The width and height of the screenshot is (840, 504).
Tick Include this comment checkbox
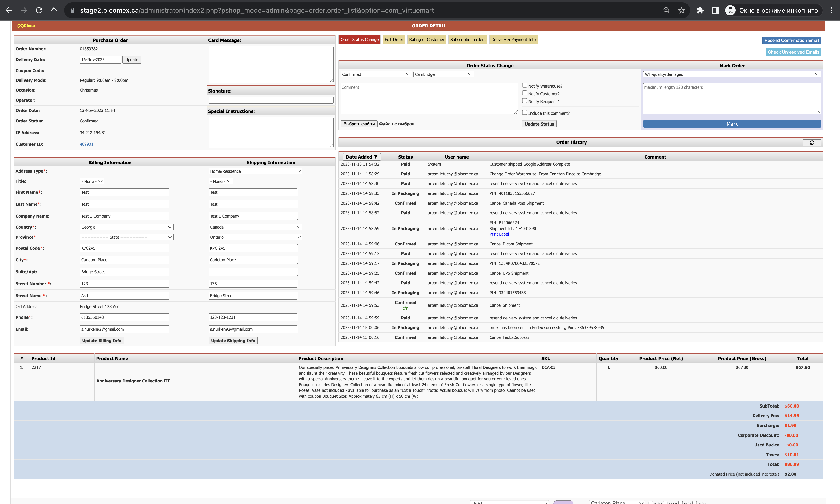pos(524,112)
